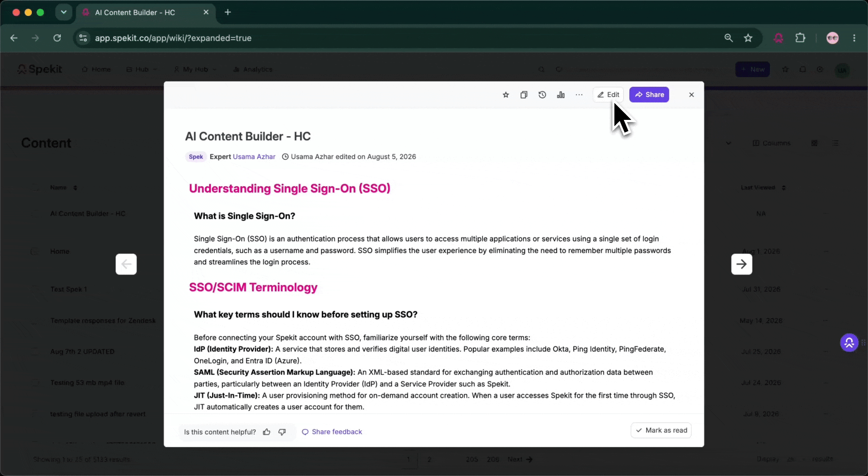
Task: Open the site information icon in address bar
Action: (x=83, y=38)
